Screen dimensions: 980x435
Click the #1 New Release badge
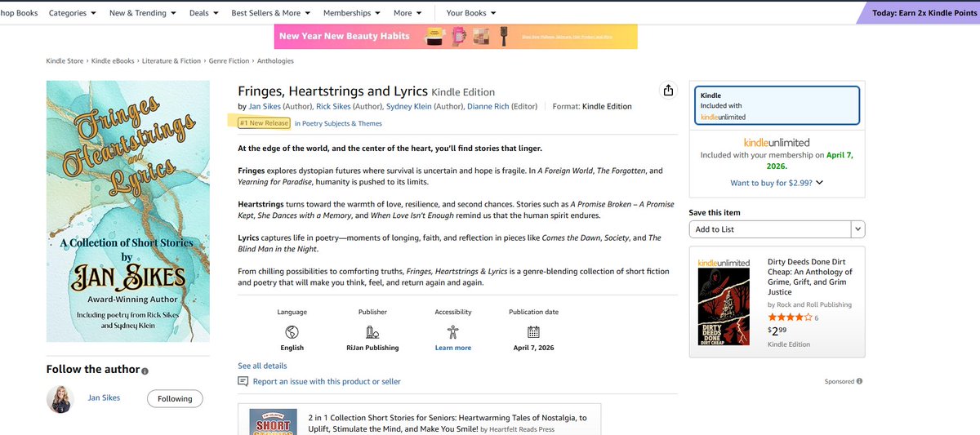pos(264,123)
